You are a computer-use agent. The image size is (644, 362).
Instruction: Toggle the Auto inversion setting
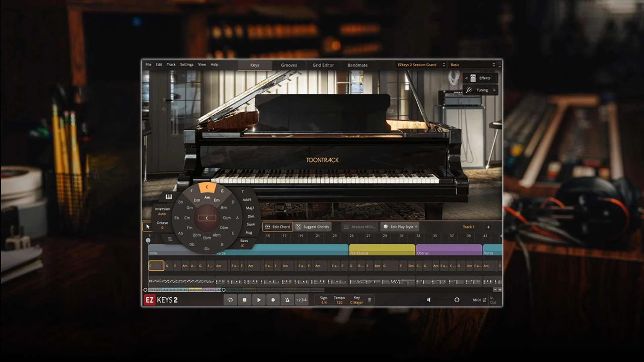[x=162, y=213]
